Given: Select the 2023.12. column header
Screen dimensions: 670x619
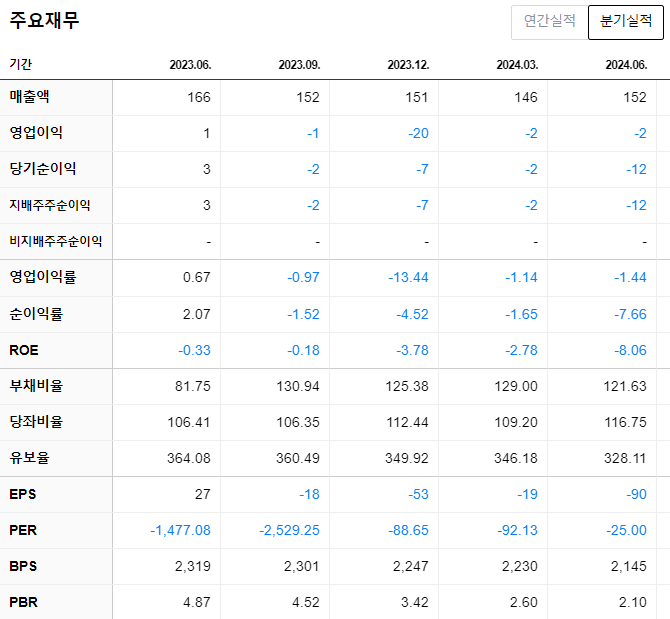Looking at the screenshot, I should coord(408,65).
